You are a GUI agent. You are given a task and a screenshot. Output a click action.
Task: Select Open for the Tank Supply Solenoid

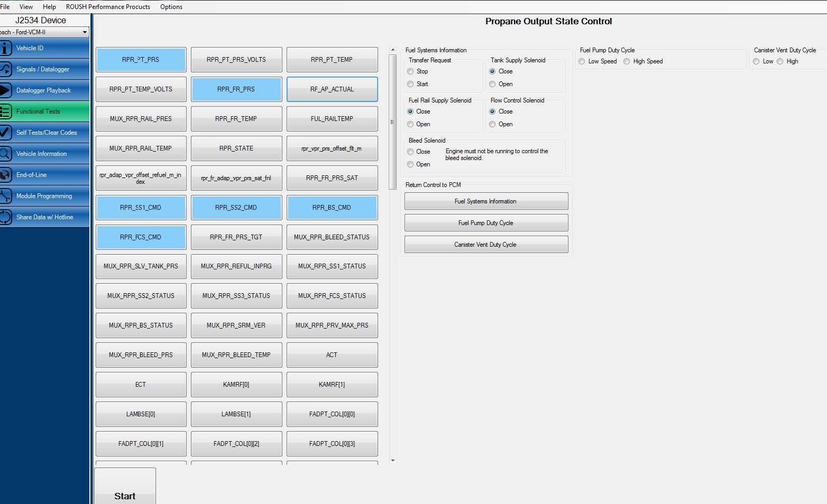(492, 83)
